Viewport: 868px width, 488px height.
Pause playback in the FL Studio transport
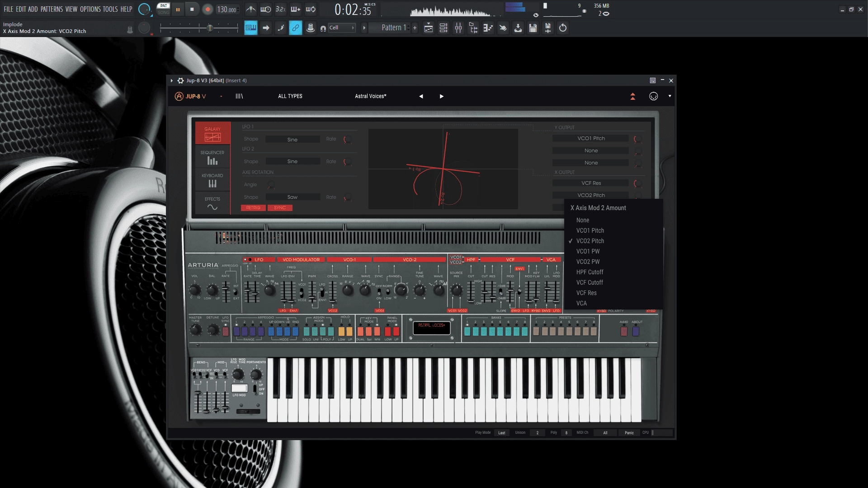point(178,9)
